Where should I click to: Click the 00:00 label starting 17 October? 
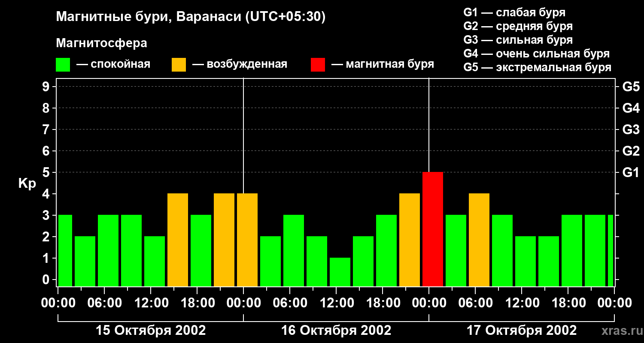pos(429,303)
